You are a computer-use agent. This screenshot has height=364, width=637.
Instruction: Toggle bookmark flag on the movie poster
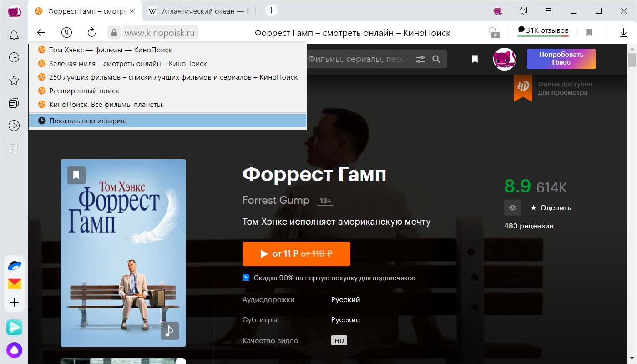coord(76,175)
